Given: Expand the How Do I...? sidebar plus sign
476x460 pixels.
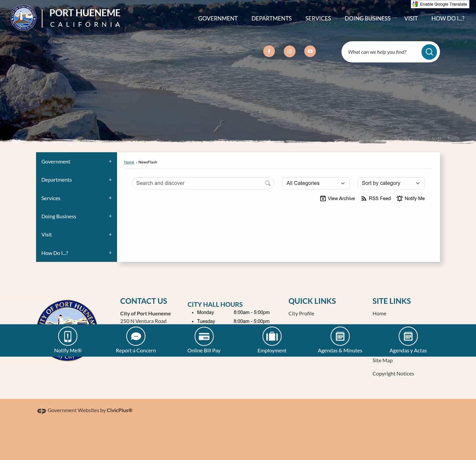Looking at the screenshot, I should tap(110, 253).
